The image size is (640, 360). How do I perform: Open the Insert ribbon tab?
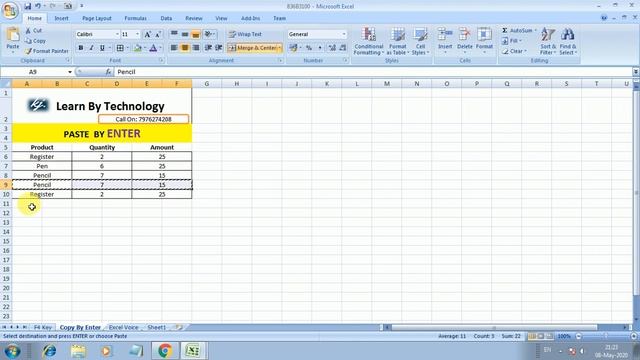[x=61, y=18]
